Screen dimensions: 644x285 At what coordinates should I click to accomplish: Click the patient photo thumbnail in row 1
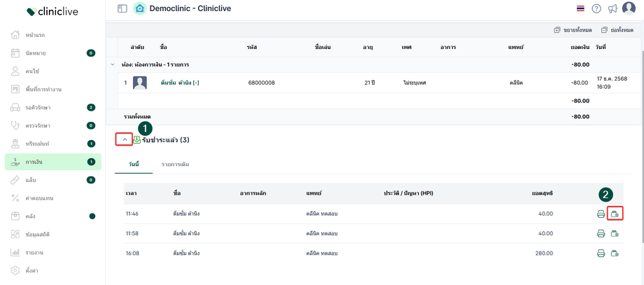click(x=140, y=83)
